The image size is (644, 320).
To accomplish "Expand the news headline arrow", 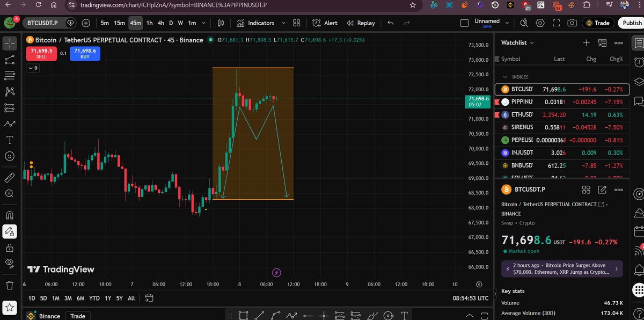I will click(616, 268).
